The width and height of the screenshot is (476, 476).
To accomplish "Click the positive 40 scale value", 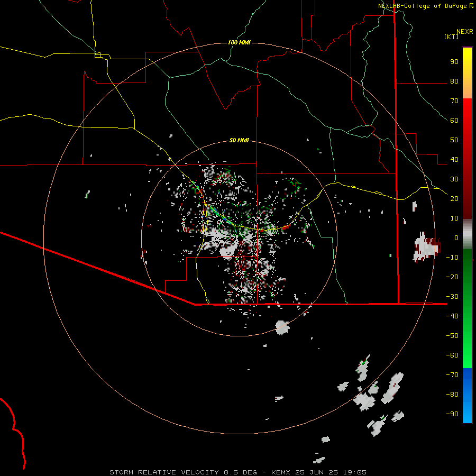I will coord(454,160).
